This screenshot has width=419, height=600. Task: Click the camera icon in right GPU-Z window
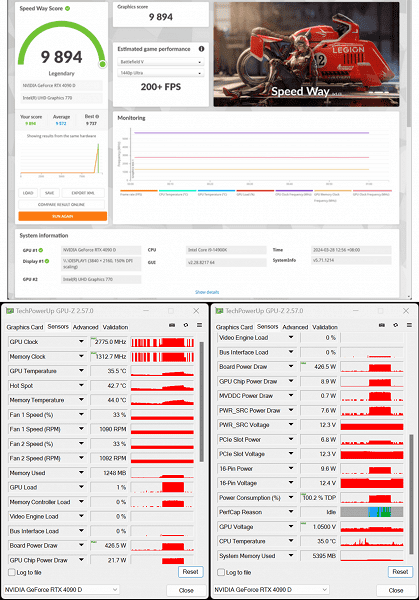coord(382,325)
